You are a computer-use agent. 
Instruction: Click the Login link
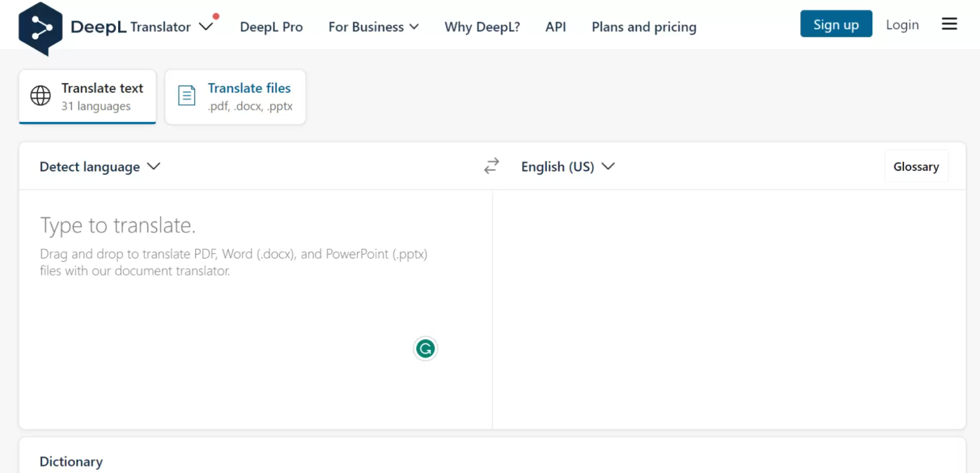902,25
